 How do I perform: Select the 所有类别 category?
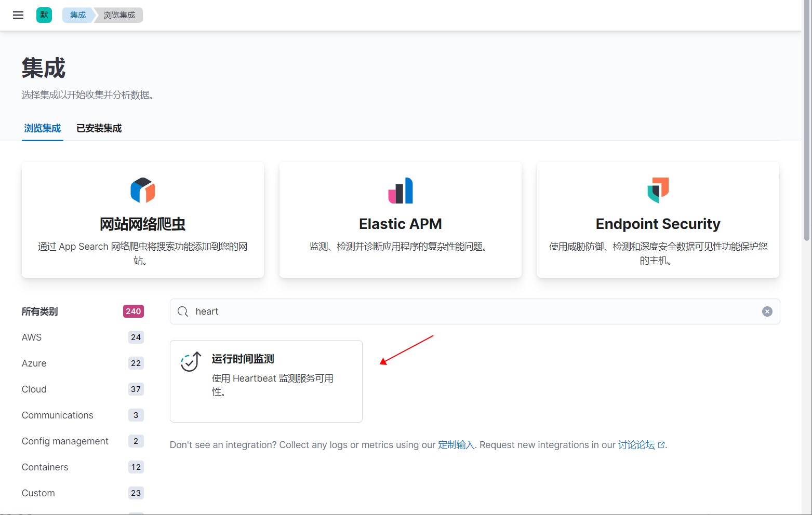coord(83,311)
